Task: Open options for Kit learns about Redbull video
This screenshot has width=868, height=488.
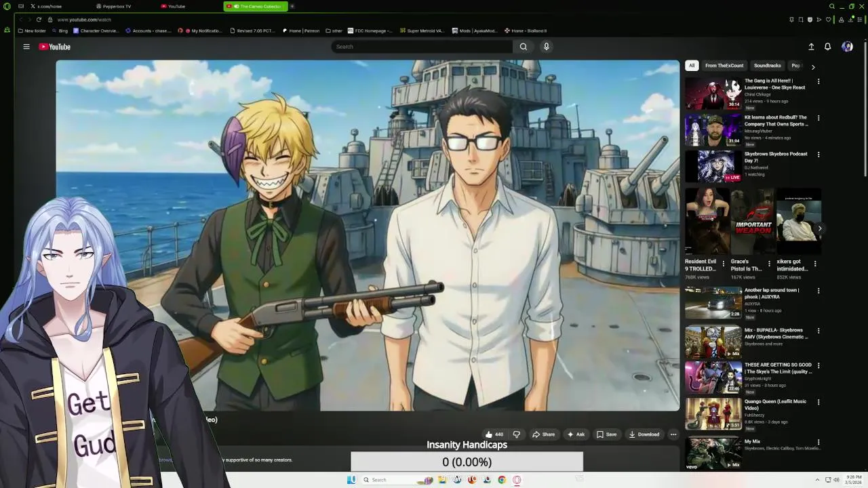Action: click(818, 118)
